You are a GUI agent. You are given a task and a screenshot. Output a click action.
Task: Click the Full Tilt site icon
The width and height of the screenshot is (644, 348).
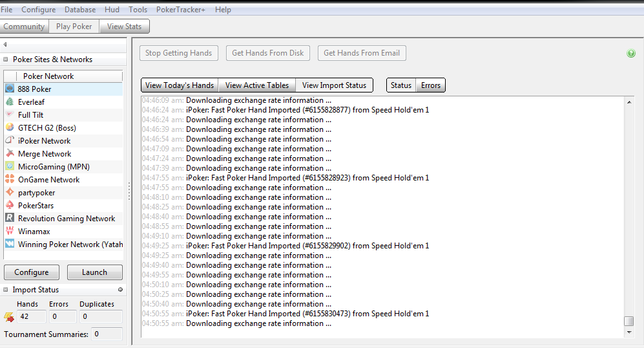pyautogui.click(x=10, y=114)
